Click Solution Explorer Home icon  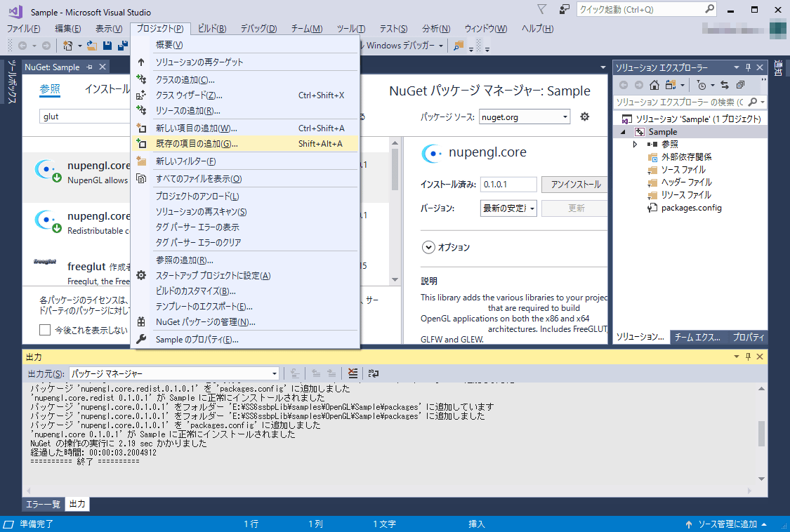[x=654, y=85]
